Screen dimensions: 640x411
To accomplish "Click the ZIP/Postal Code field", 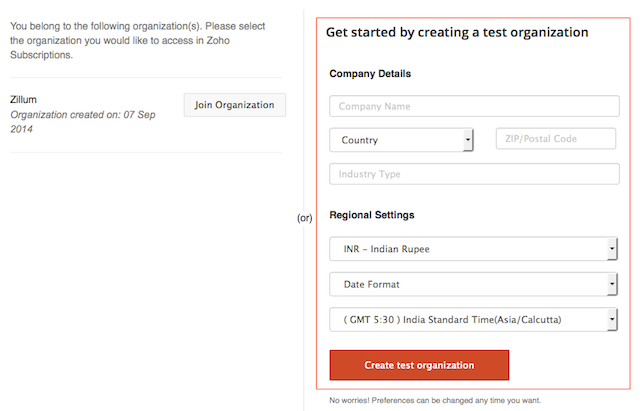I will pyautogui.click(x=555, y=139).
